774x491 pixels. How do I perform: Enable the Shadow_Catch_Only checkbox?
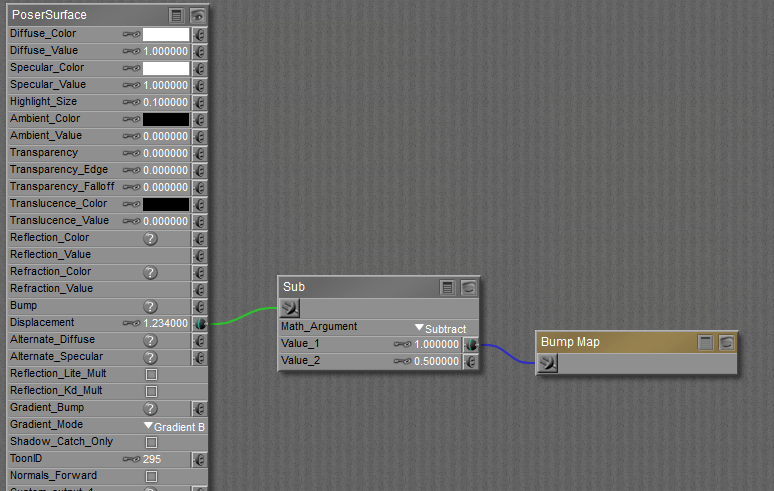[x=152, y=442]
